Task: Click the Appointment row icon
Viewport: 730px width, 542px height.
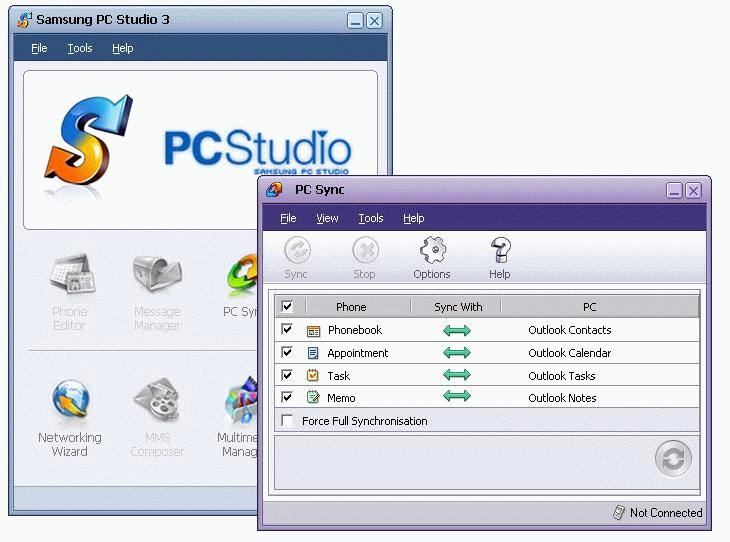Action: (x=313, y=353)
